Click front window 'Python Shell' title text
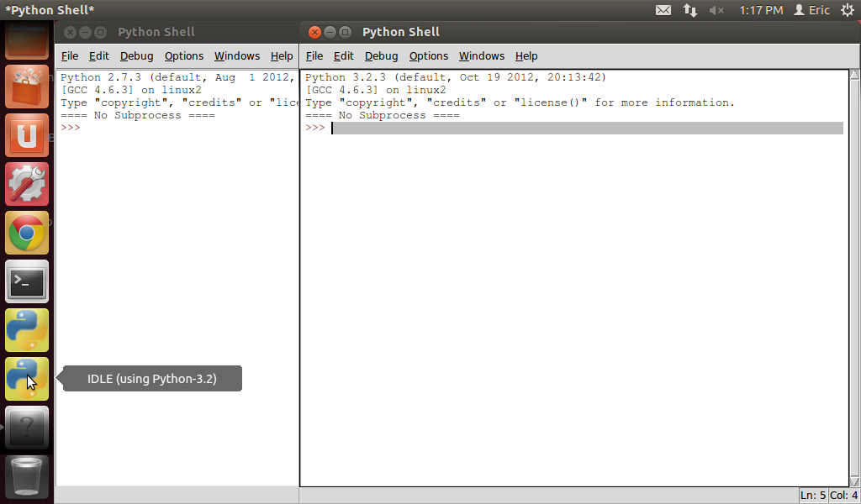The height and width of the screenshot is (504, 861). 401,32
